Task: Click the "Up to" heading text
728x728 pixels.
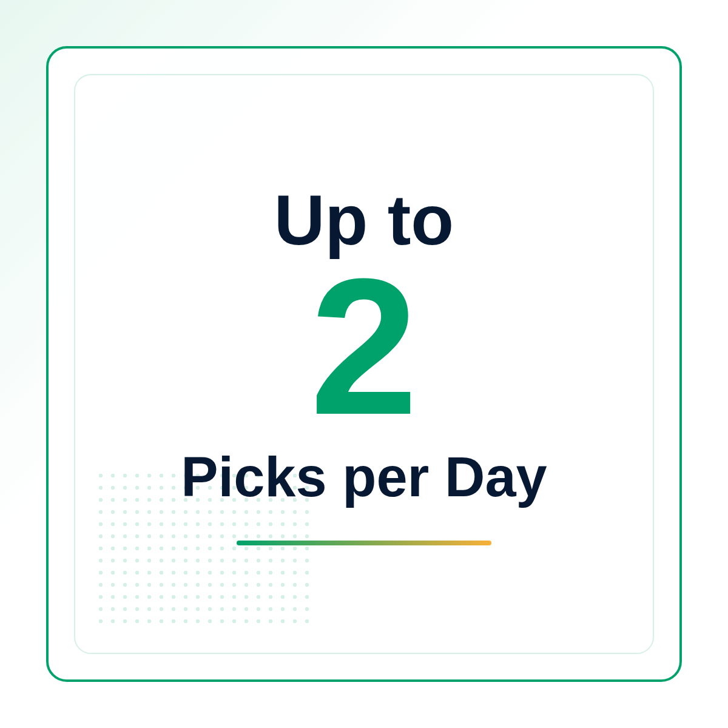Action: click(364, 222)
